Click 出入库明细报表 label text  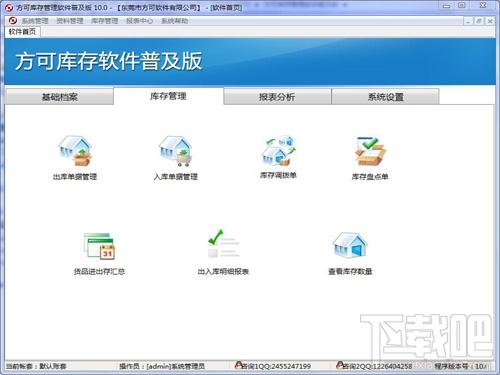point(223,271)
